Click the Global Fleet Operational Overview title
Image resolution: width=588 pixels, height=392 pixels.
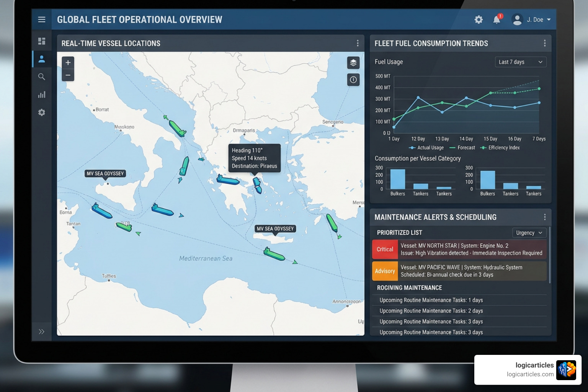point(139,20)
